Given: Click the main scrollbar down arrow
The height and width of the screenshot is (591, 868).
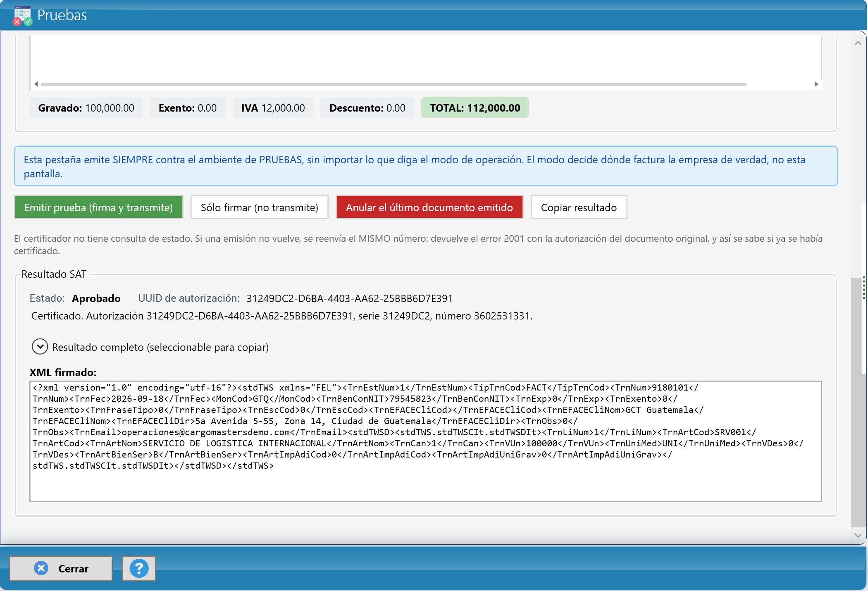Looking at the screenshot, I should pos(858,535).
